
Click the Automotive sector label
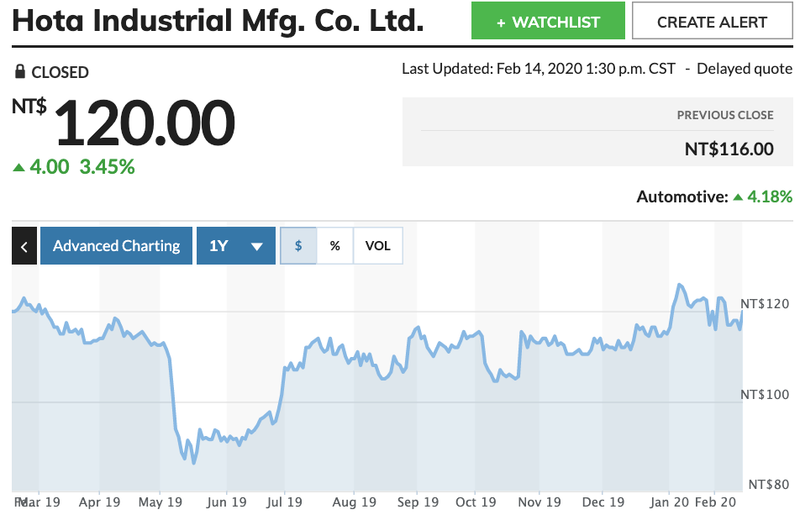[x=682, y=197]
